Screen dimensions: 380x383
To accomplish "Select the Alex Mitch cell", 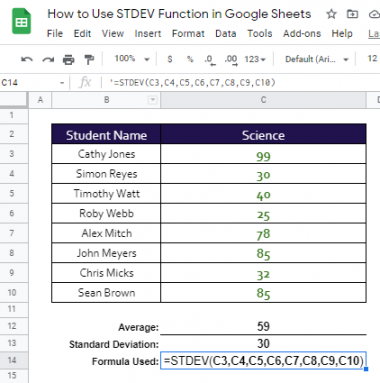I will pos(106,233).
